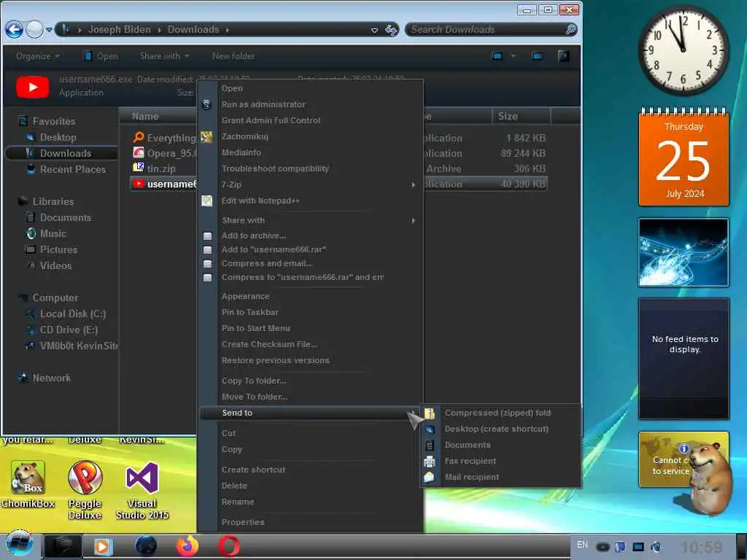Choose Run as administrator
The height and width of the screenshot is (560, 747).
[263, 105]
